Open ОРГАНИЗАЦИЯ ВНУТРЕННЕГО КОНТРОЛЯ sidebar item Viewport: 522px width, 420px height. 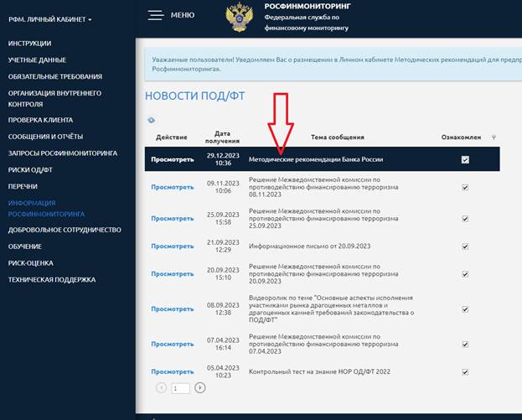[x=55, y=99]
